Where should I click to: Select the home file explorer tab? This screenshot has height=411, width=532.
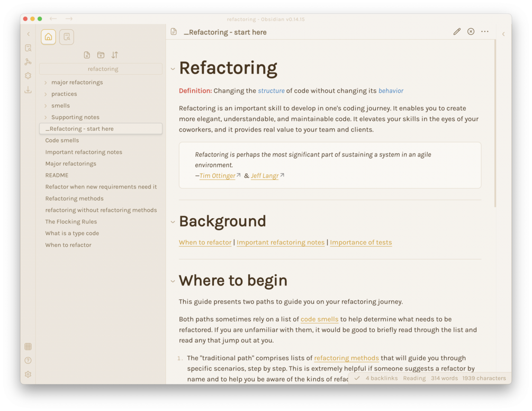pyautogui.click(x=49, y=37)
